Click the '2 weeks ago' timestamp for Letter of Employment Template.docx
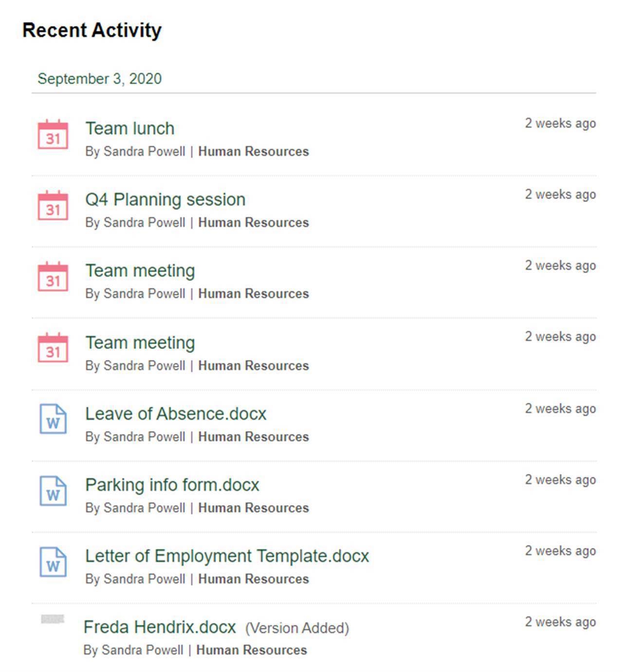623x672 pixels. pyautogui.click(x=560, y=551)
